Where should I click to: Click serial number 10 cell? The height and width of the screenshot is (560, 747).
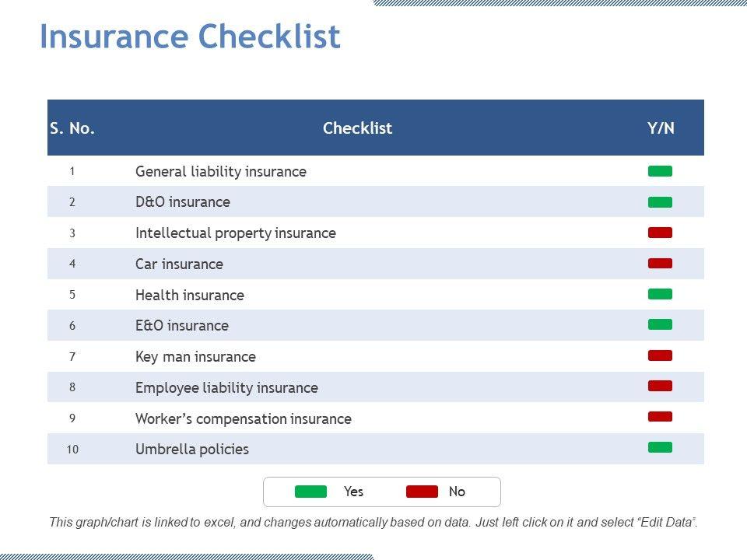(72, 449)
